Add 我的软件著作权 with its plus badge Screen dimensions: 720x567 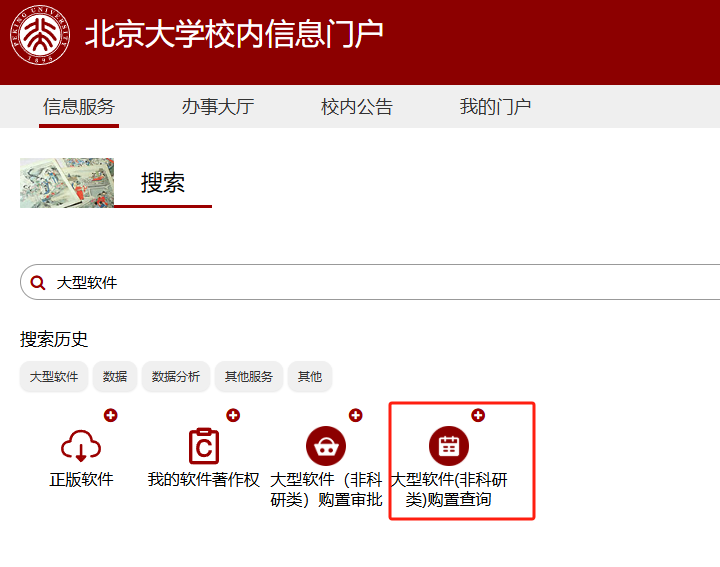(233, 415)
